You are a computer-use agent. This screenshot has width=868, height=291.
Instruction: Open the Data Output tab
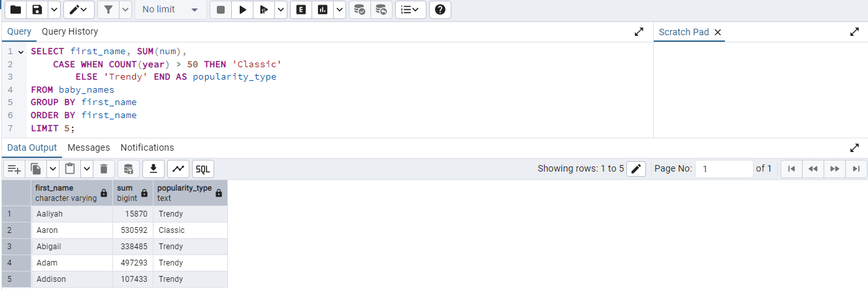click(32, 147)
